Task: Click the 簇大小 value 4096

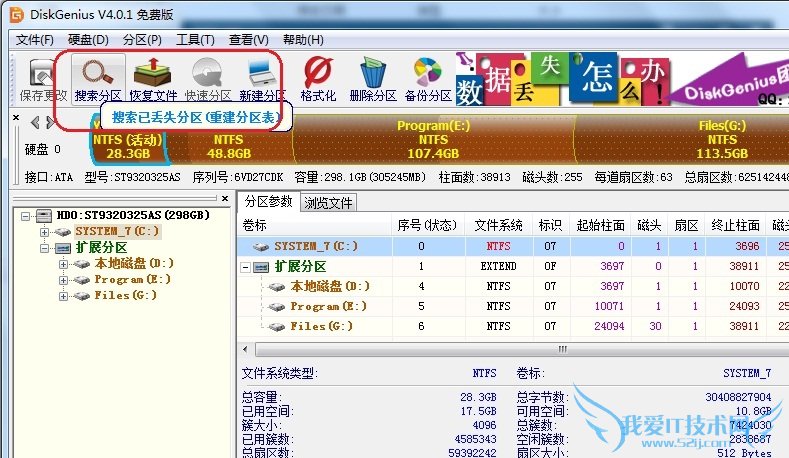Action: point(484,425)
